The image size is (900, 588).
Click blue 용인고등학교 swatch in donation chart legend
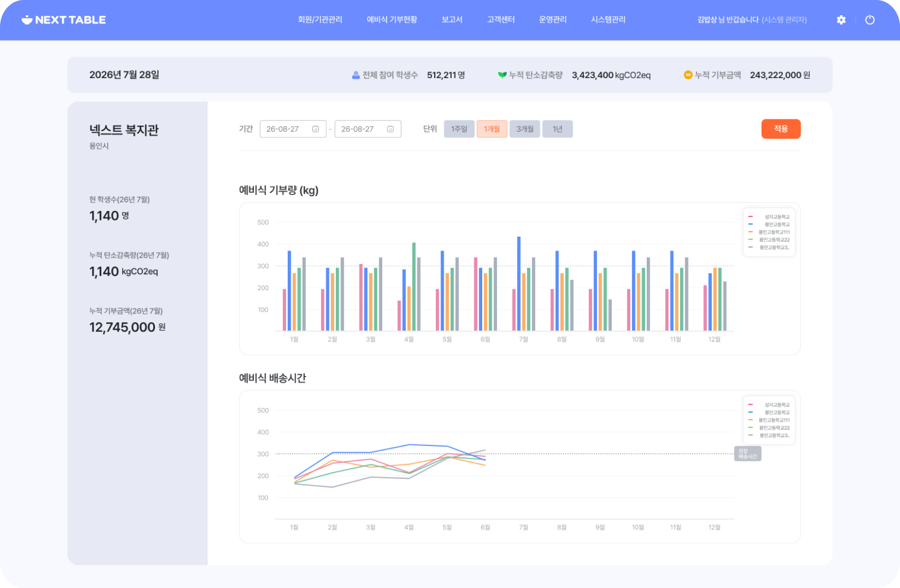(x=751, y=224)
